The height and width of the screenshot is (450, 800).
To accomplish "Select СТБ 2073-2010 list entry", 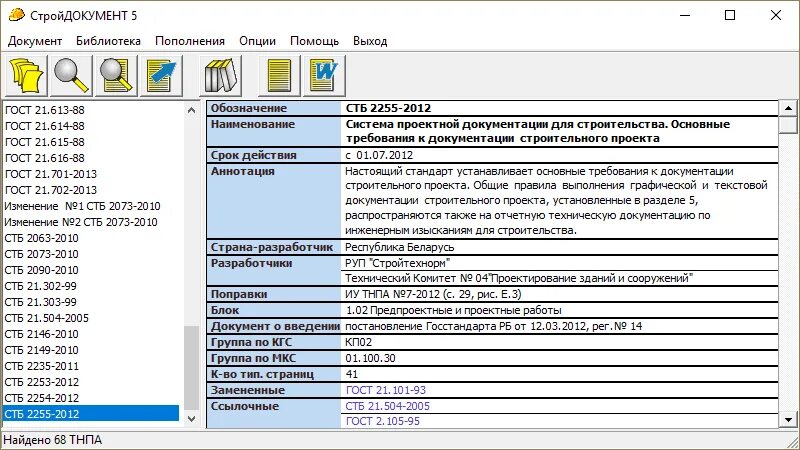I will point(42,254).
